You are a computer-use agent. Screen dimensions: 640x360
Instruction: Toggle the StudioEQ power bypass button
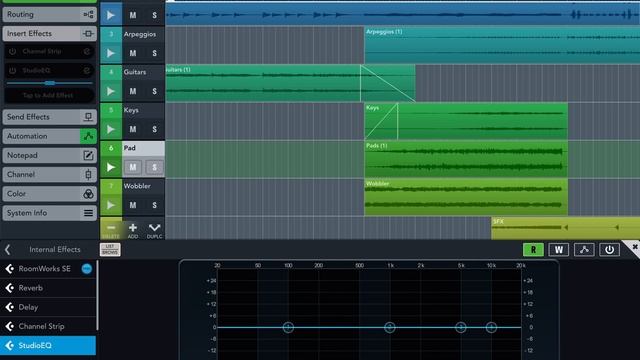click(609, 250)
